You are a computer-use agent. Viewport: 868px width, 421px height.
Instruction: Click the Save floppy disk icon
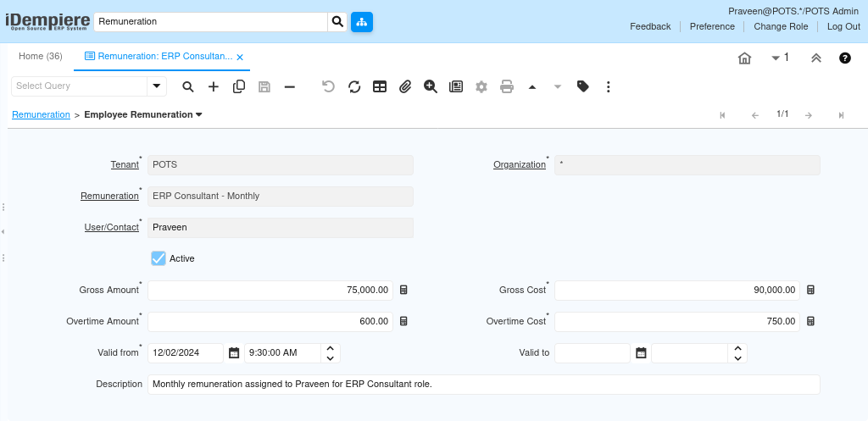pyautogui.click(x=264, y=87)
